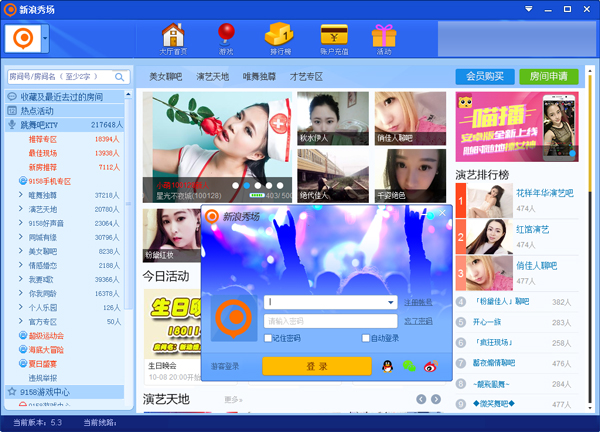This screenshot has height=432, width=600.
Task: Open the 活动 gift box icon
Action: 384,39
